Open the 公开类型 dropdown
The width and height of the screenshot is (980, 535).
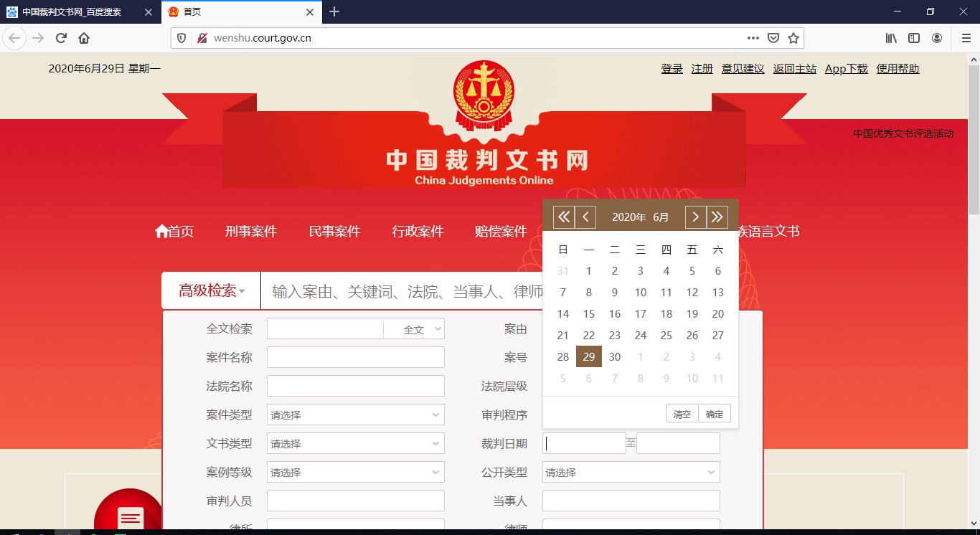click(631, 472)
